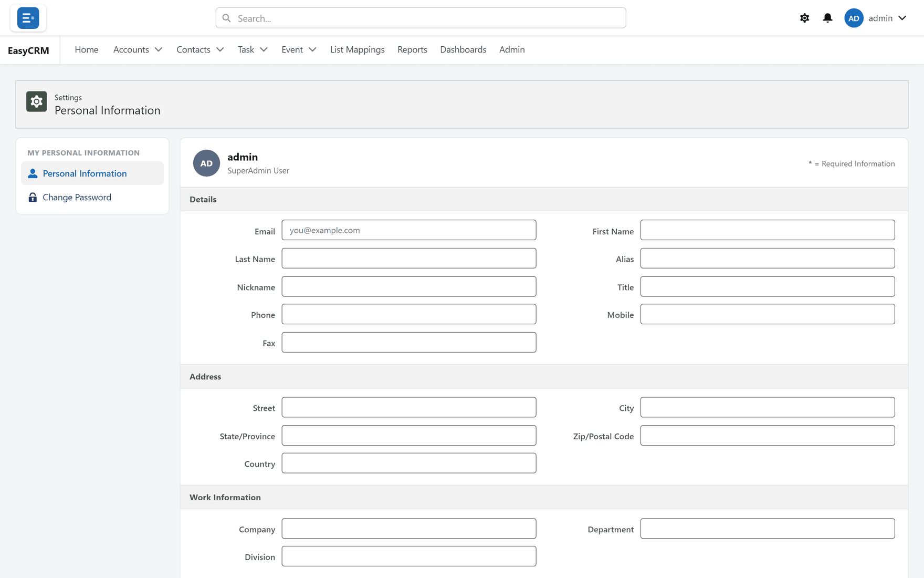Focus the Country input field
924x578 pixels.
pos(409,463)
